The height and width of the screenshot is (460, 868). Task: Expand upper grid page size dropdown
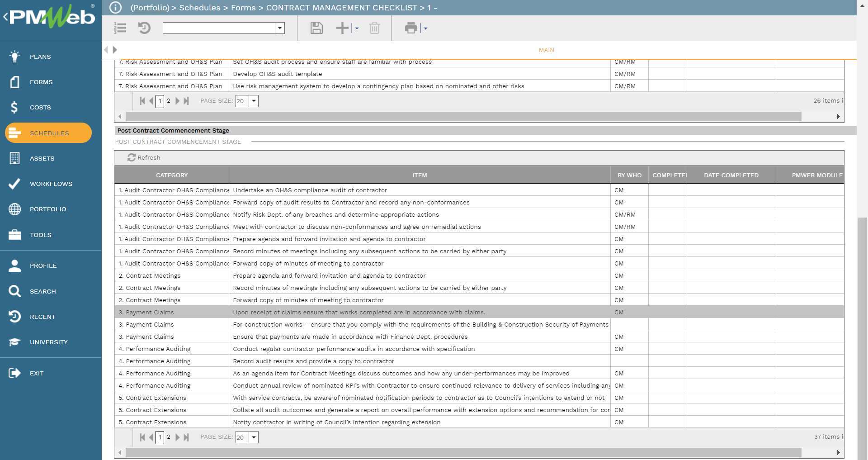click(254, 101)
